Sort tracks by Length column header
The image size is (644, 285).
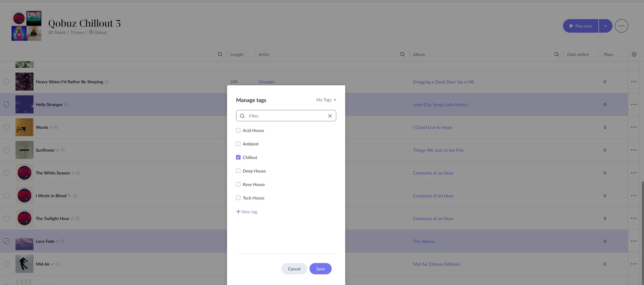pos(237,55)
